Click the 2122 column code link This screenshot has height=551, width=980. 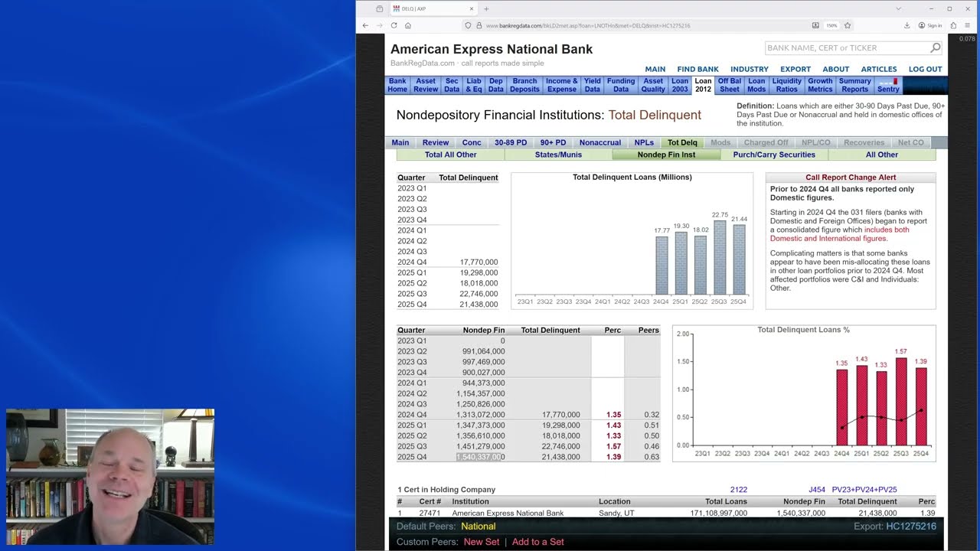pos(739,490)
